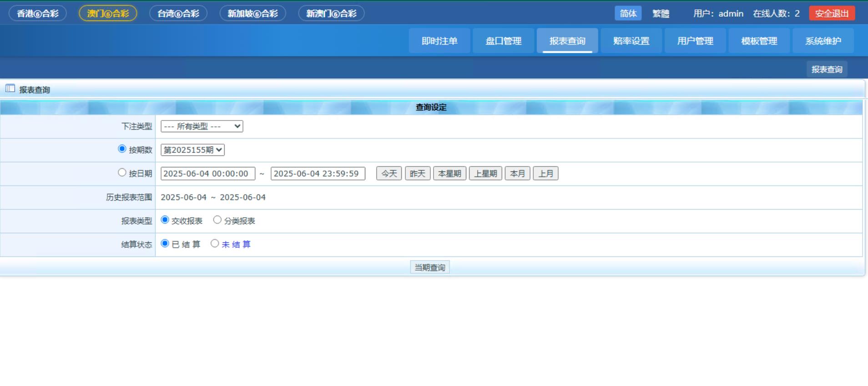Select the 按期数 radio button
The height and width of the screenshot is (386, 868).
click(122, 149)
